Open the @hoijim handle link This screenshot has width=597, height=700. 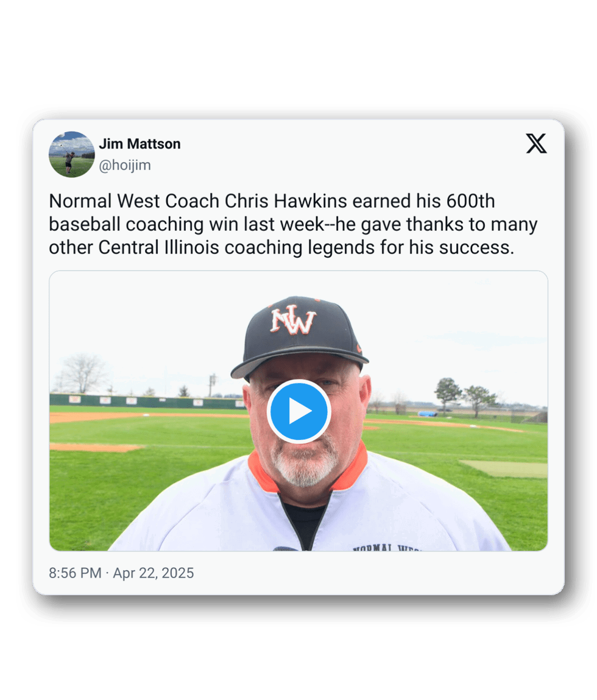coord(125,165)
